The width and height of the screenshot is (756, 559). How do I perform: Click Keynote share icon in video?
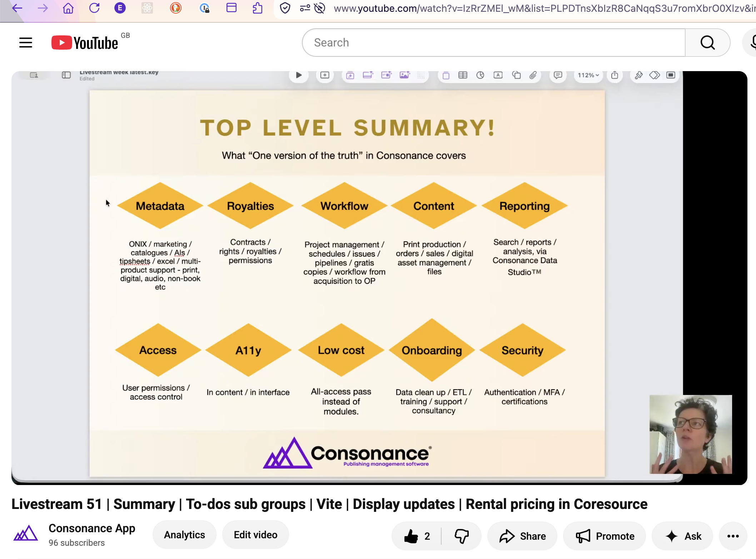(x=615, y=75)
